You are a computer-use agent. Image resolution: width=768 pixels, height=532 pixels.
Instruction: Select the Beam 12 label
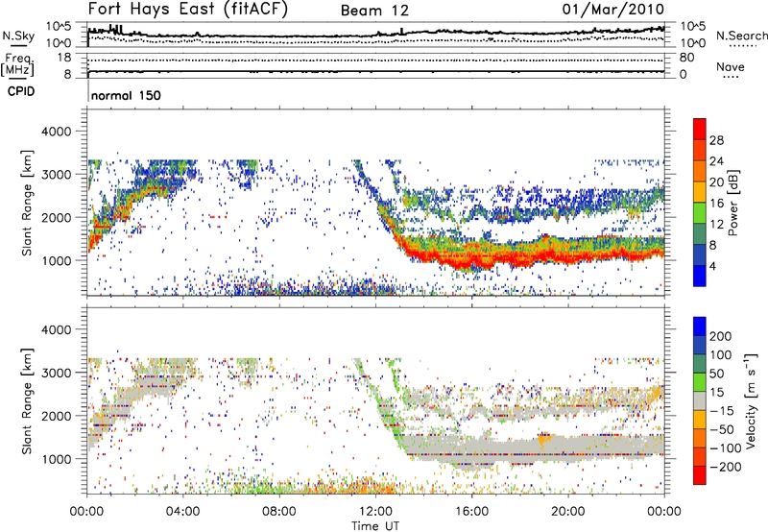374,11
